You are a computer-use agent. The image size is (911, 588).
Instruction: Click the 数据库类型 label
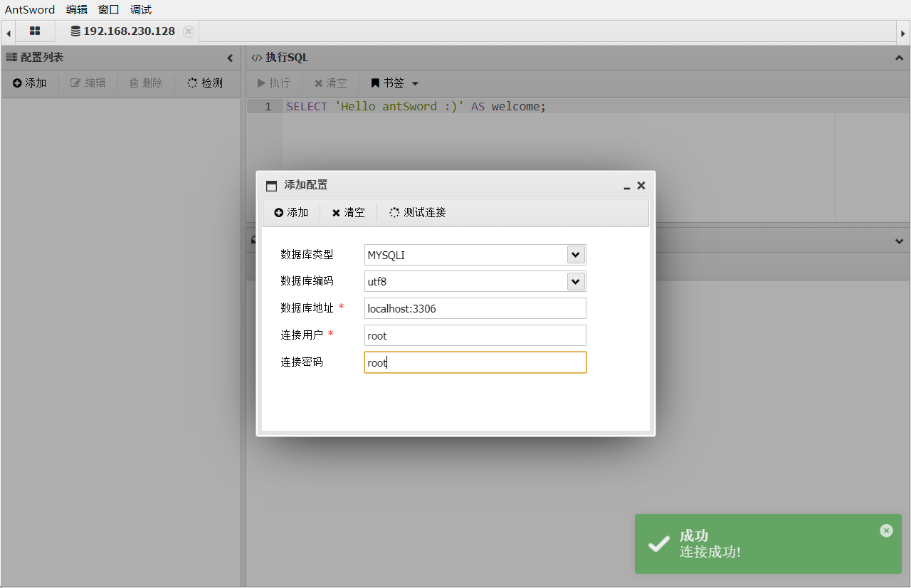pos(307,255)
